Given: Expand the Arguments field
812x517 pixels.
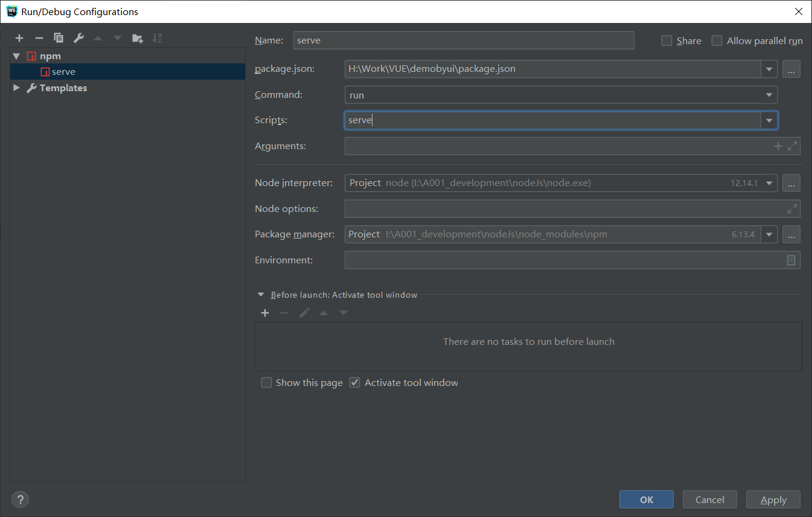Looking at the screenshot, I should [x=793, y=146].
